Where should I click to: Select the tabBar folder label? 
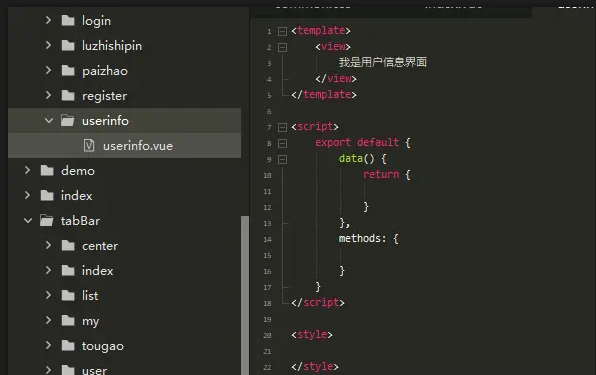pos(80,221)
